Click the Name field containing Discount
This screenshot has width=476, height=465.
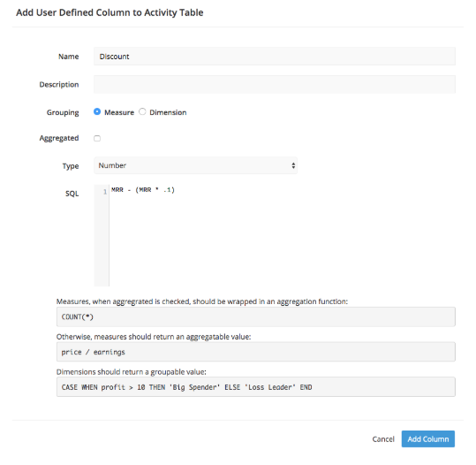click(274, 57)
